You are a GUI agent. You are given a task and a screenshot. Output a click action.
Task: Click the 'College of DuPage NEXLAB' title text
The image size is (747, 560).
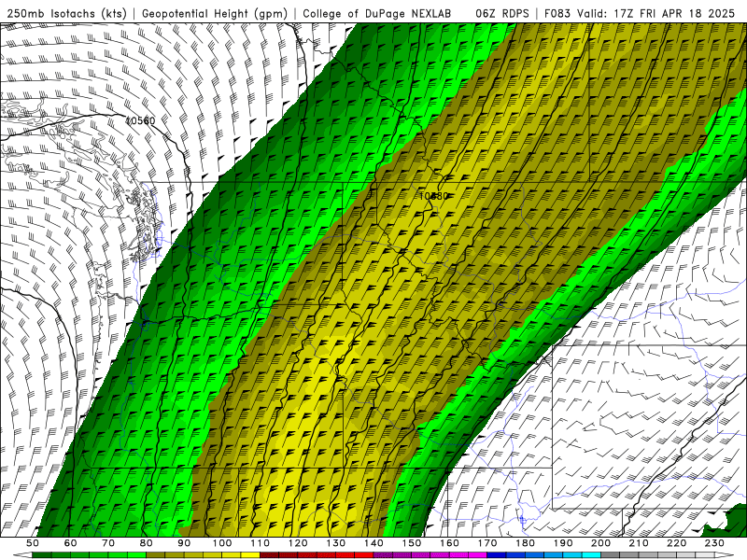tap(377, 14)
